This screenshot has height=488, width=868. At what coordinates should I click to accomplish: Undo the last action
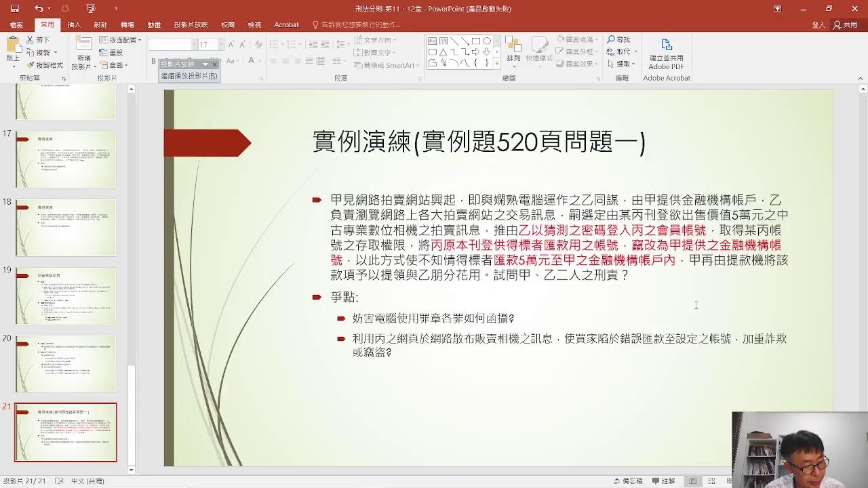(38, 9)
